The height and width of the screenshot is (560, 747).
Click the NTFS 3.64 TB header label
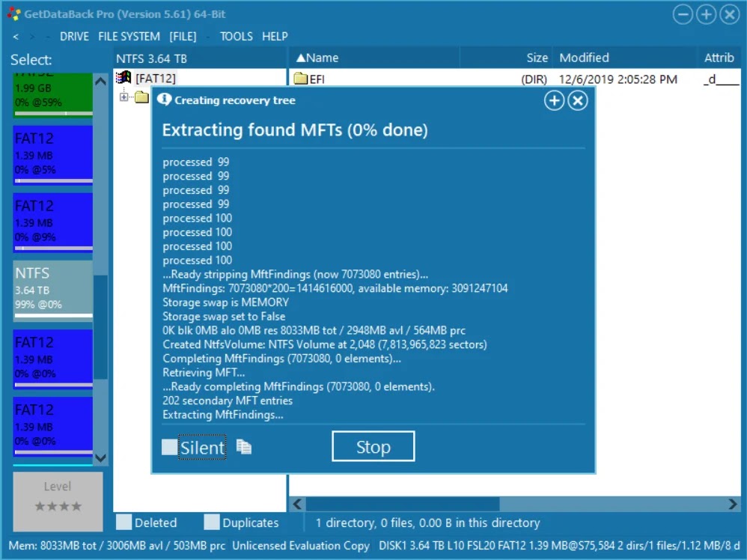[x=151, y=58]
